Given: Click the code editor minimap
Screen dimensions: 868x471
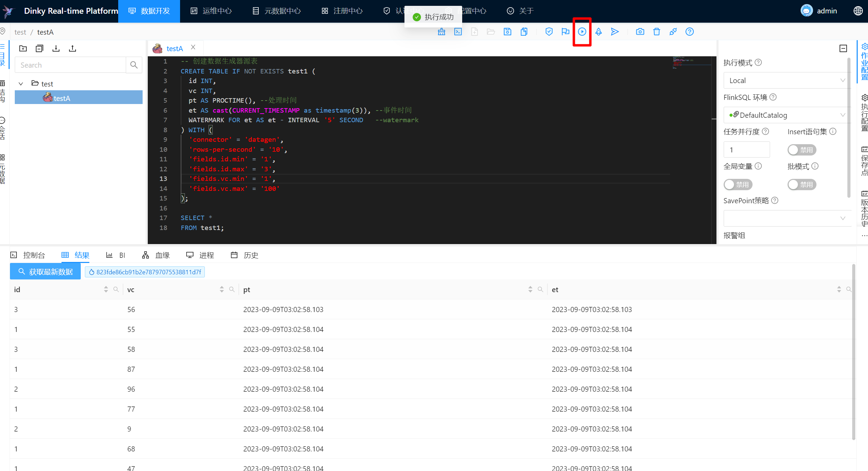Looking at the screenshot, I should click(692, 63).
